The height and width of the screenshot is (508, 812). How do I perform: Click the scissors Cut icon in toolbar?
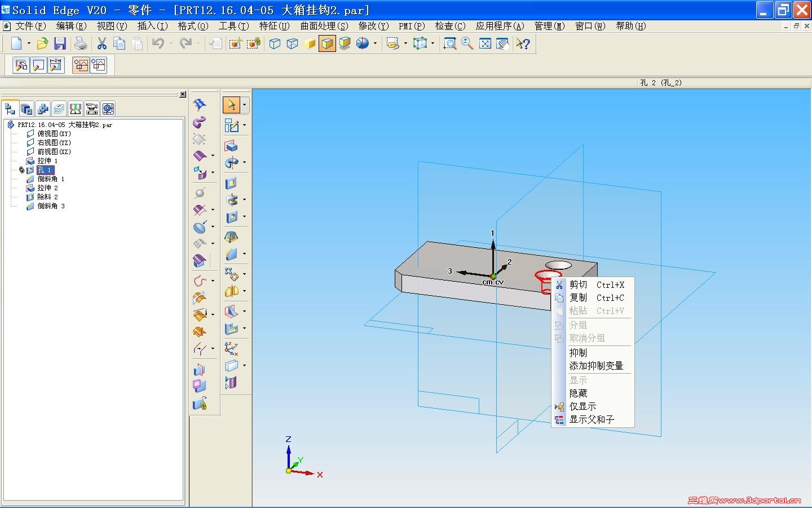tap(102, 43)
